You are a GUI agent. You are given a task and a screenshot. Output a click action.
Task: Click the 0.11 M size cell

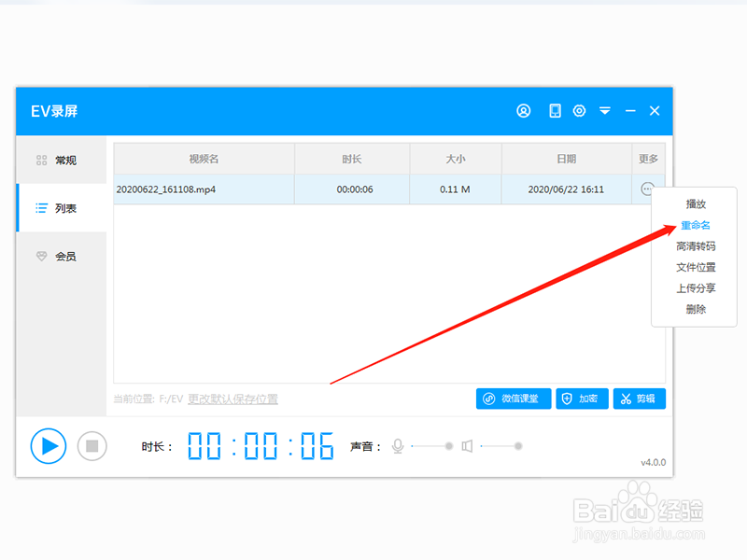coord(456,189)
